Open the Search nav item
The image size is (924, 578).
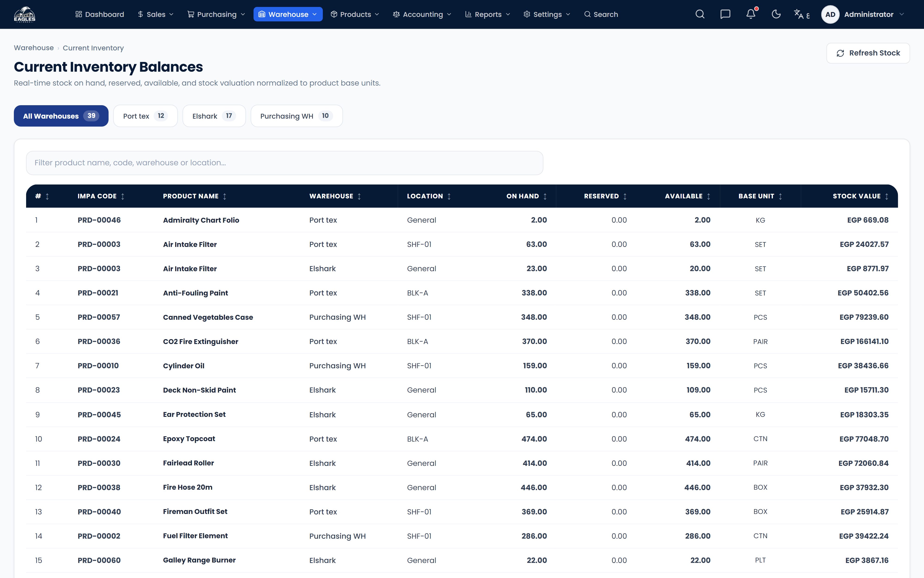[601, 15]
